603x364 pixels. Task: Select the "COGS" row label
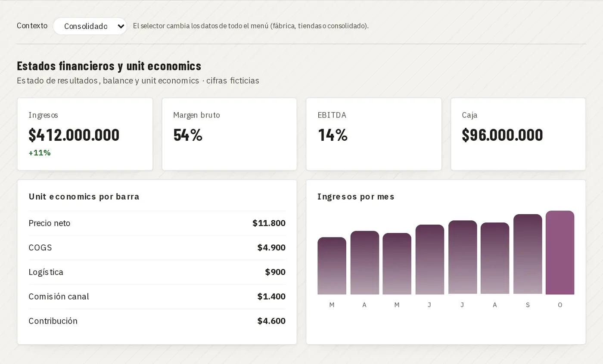40,247
